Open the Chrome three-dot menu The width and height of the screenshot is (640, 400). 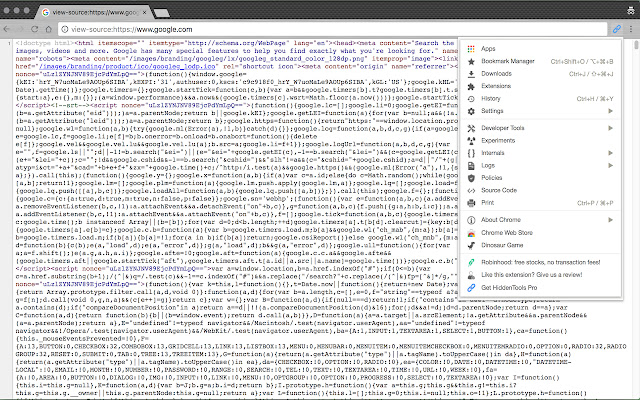click(x=631, y=29)
